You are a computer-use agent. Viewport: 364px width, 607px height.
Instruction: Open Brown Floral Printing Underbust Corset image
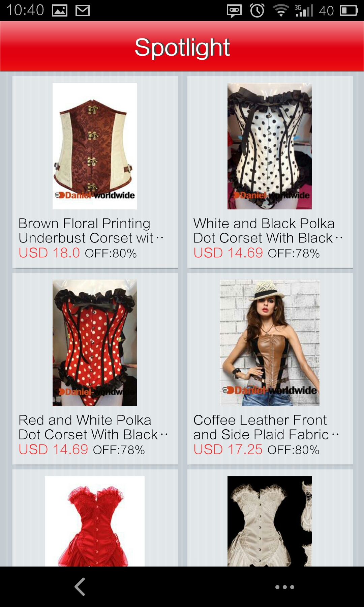(x=95, y=146)
